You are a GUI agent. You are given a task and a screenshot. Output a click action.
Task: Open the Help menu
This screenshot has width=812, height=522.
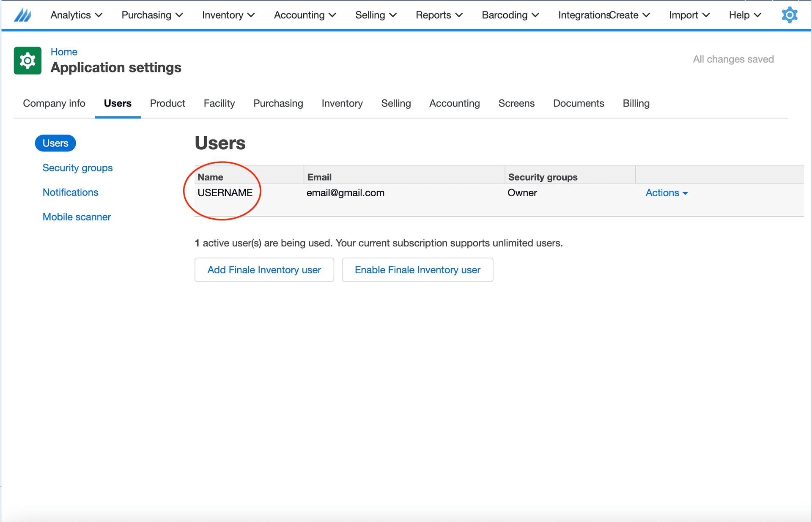745,15
